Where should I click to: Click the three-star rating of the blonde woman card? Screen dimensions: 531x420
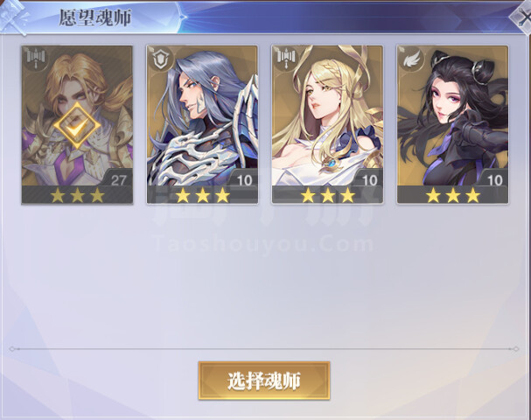point(327,195)
